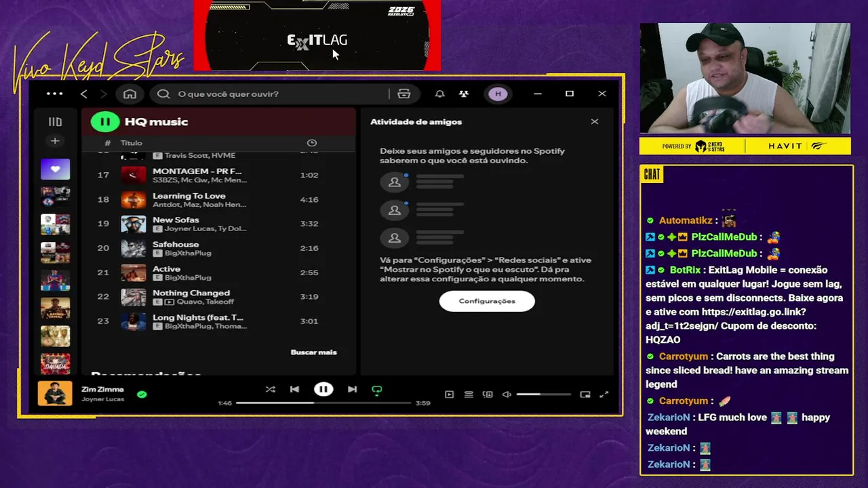
Task: Click the ExitLag banner at top
Action: pyautogui.click(x=317, y=35)
